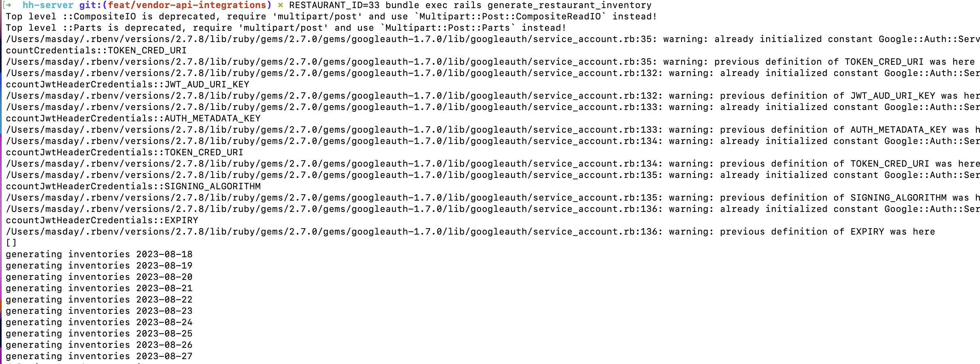980x364 pixels.
Task: Click the Multipart::Post::Parts text
Action: (x=447, y=28)
